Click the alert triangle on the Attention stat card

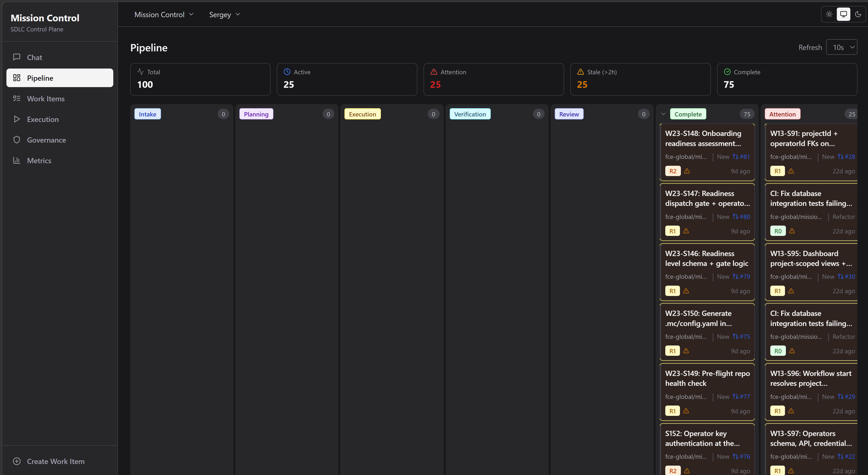pos(433,72)
